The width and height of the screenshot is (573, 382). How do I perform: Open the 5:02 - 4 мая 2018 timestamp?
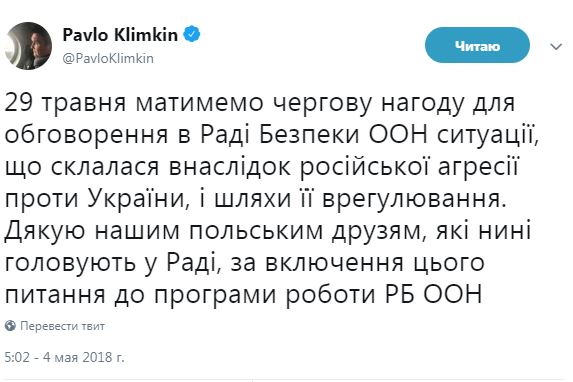point(64,357)
